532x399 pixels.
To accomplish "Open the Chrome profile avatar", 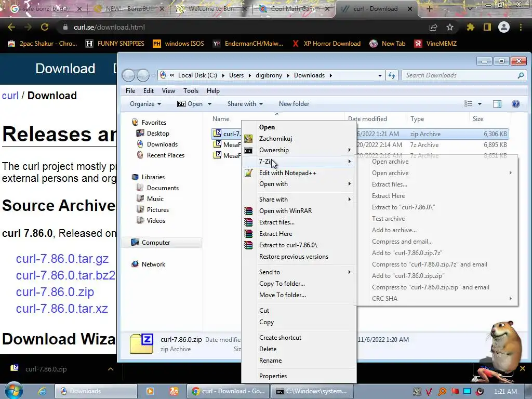I will pos(504,27).
